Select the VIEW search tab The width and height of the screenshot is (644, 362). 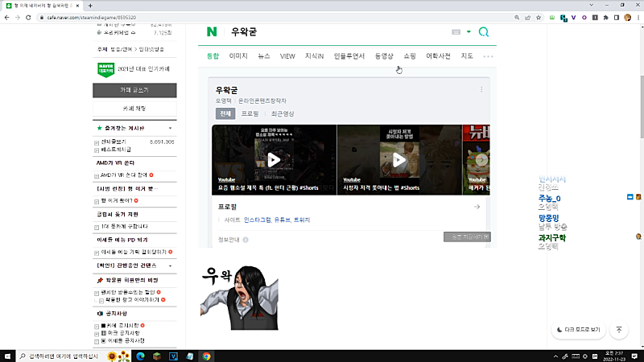tap(287, 56)
